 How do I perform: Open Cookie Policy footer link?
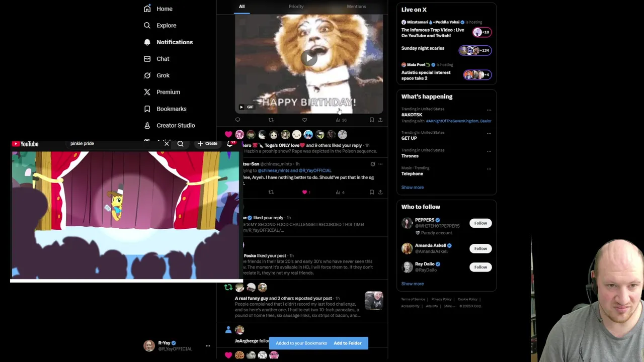(467, 299)
